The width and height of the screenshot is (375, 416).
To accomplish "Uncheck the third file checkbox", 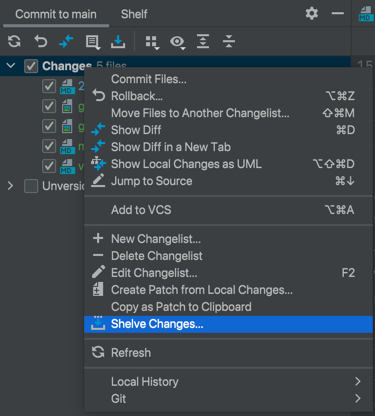I will [49, 126].
